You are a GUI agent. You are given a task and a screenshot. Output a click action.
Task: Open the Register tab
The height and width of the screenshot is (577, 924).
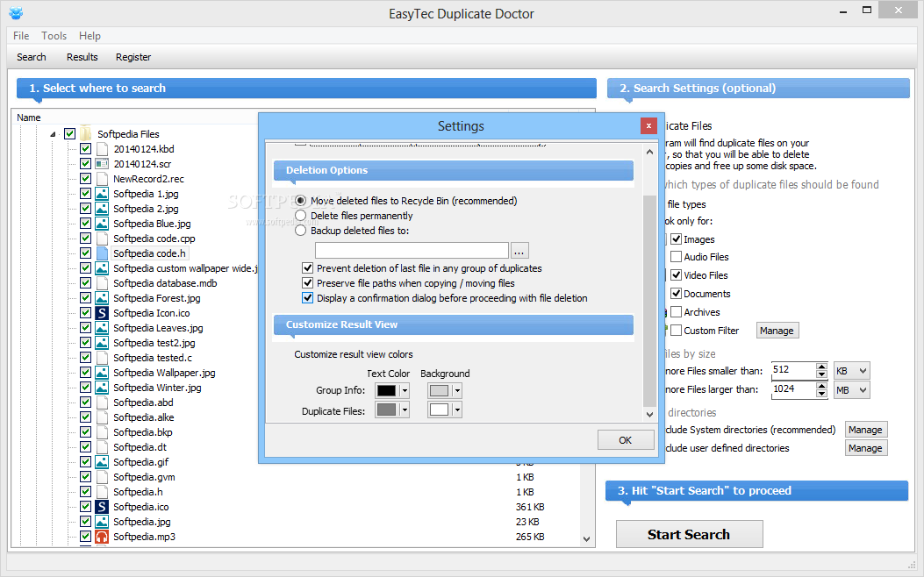coord(133,57)
